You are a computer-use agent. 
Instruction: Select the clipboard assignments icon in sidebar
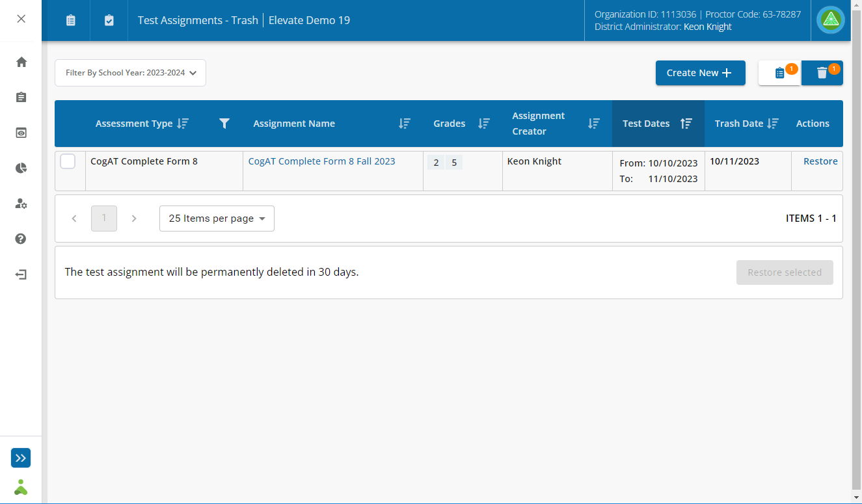pos(21,97)
